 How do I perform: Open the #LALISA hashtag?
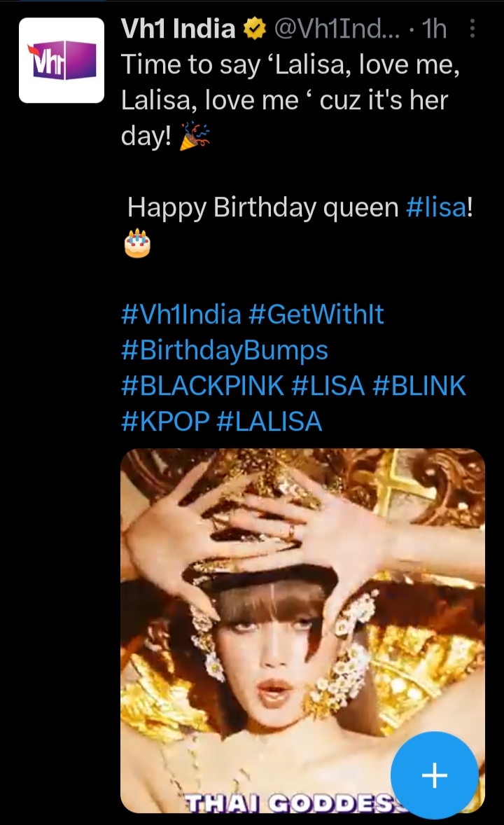point(269,422)
